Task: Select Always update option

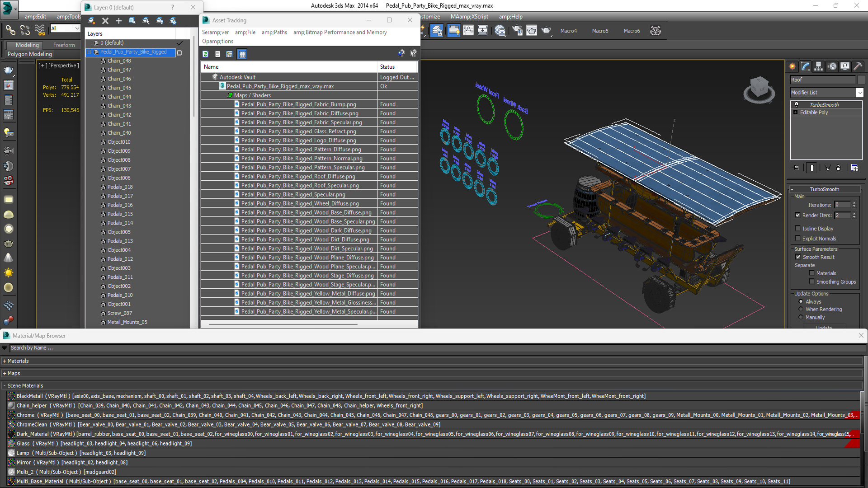Action: click(x=801, y=301)
